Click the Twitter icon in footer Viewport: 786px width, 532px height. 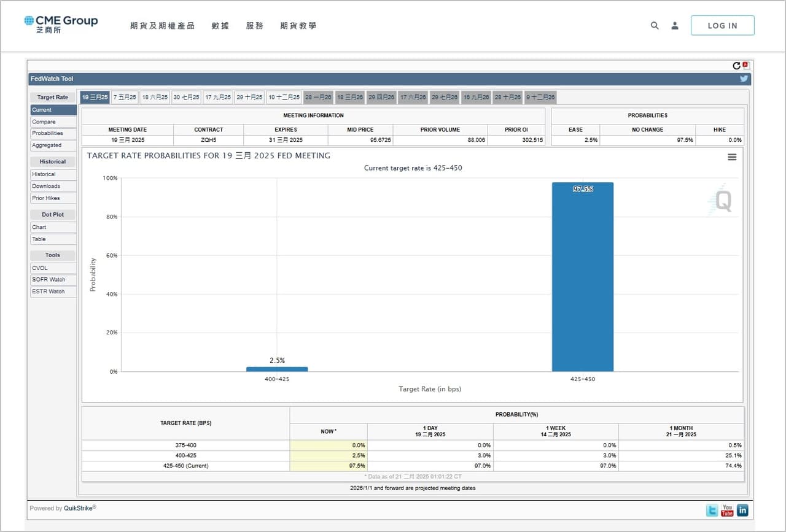pos(712,510)
